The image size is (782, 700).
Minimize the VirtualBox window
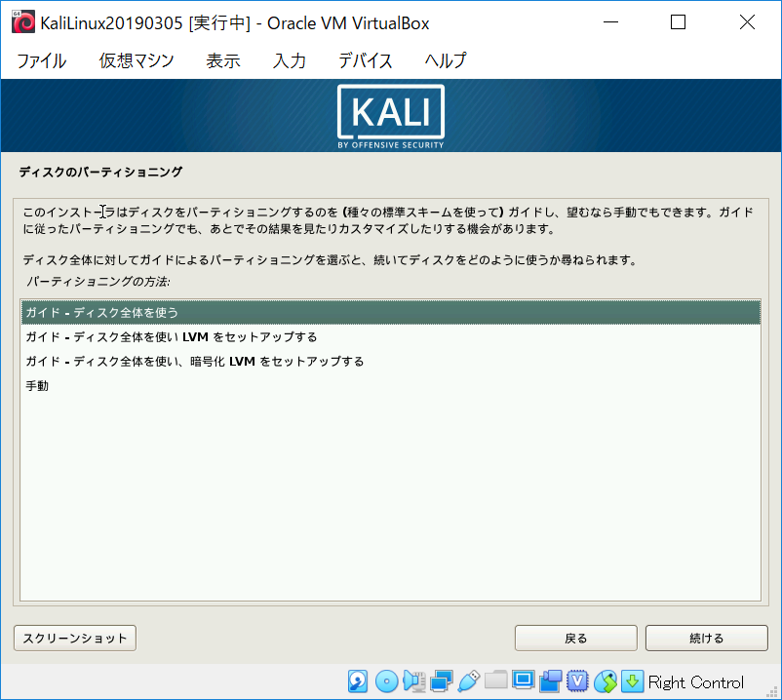[x=610, y=22]
